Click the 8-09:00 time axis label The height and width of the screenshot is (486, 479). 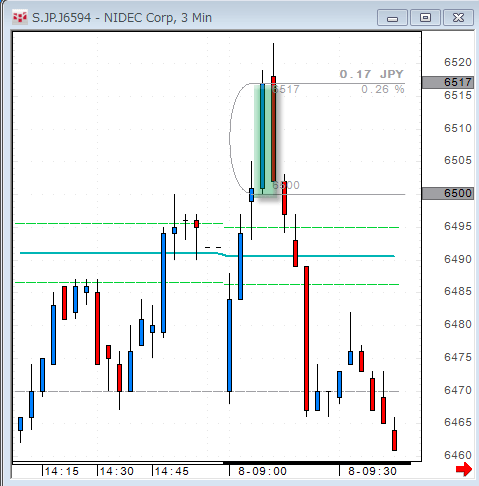[x=262, y=471]
